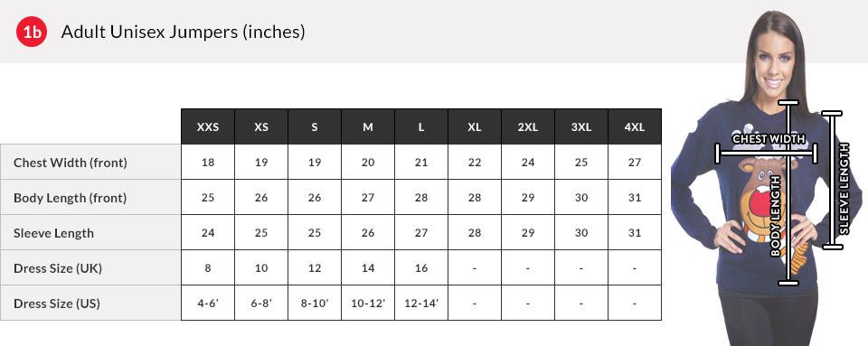
Task: Click the red 1b badge icon
Action: tap(31, 32)
